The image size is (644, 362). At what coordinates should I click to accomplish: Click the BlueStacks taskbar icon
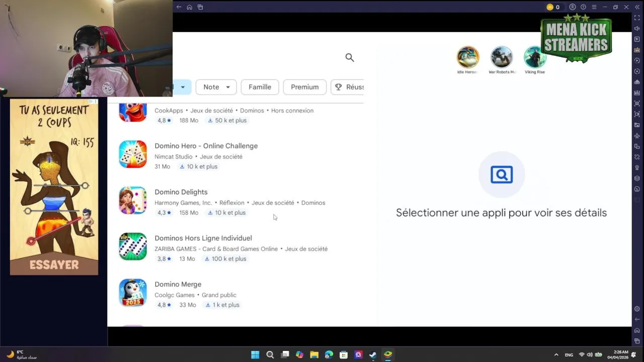coord(388,354)
